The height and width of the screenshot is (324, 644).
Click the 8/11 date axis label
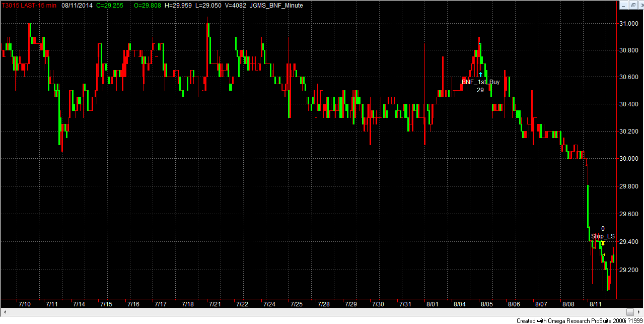[x=595, y=304]
